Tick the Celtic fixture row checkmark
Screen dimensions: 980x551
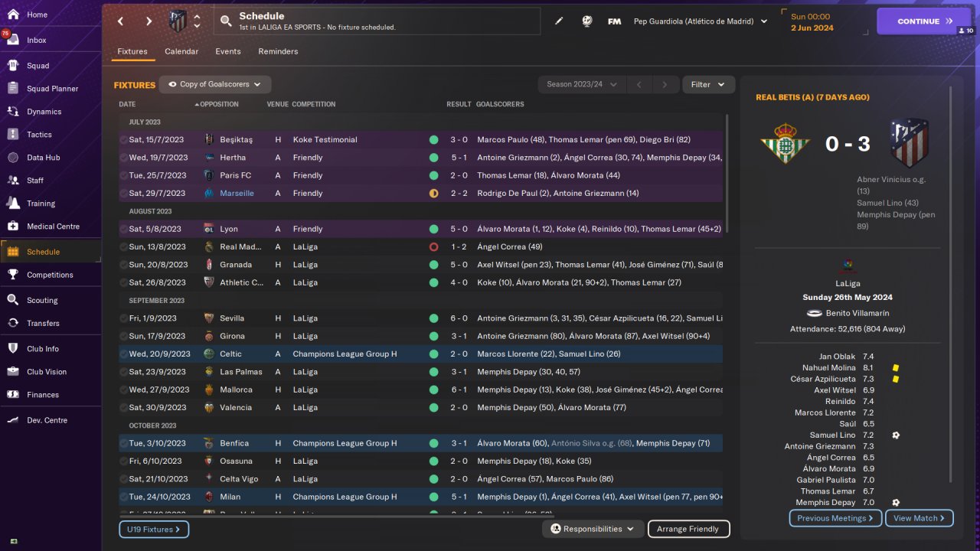124,354
